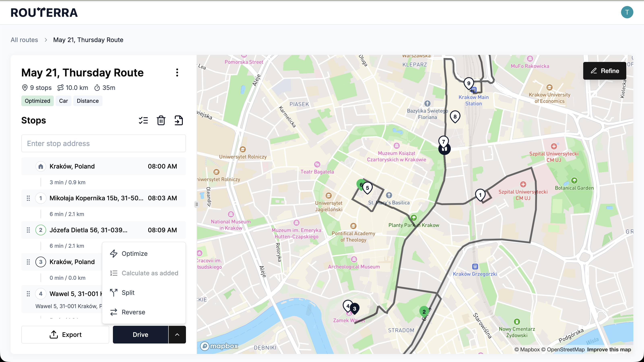The image size is (644, 362).
Task: Click the Drive button
Action: [140, 334]
